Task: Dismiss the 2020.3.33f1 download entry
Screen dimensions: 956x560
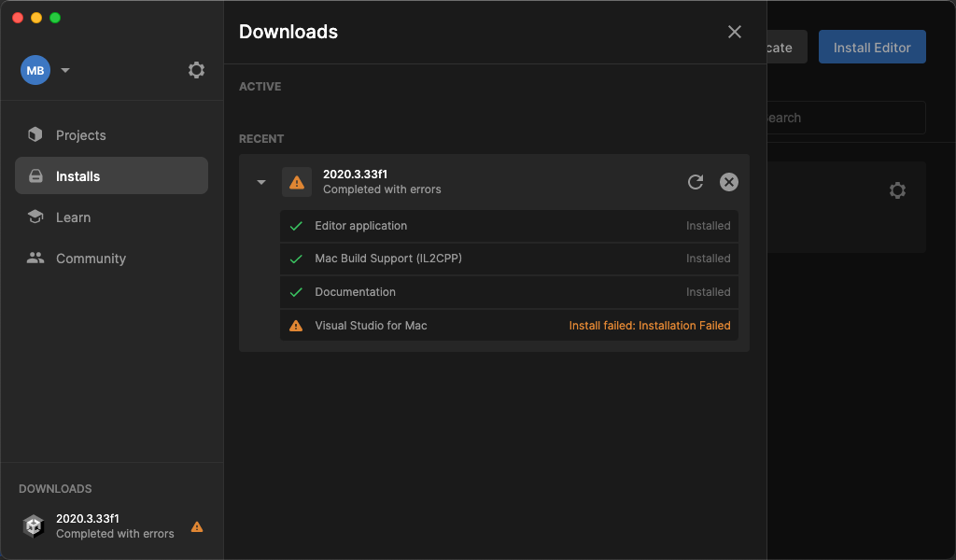Action: [x=729, y=182]
